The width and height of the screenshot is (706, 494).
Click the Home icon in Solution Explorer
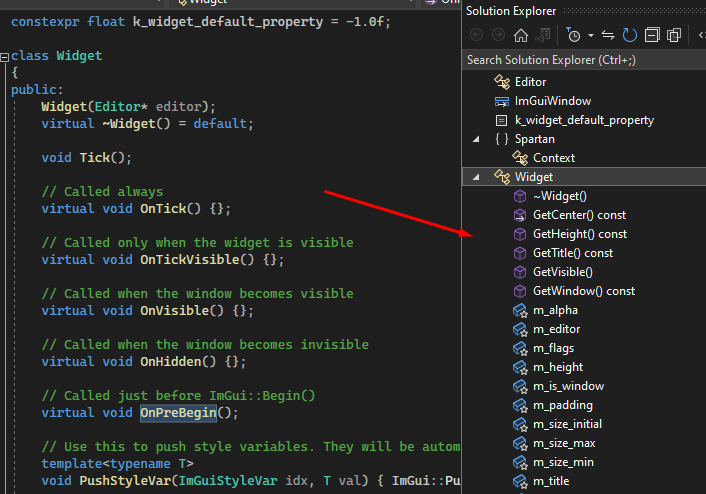[521, 35]
